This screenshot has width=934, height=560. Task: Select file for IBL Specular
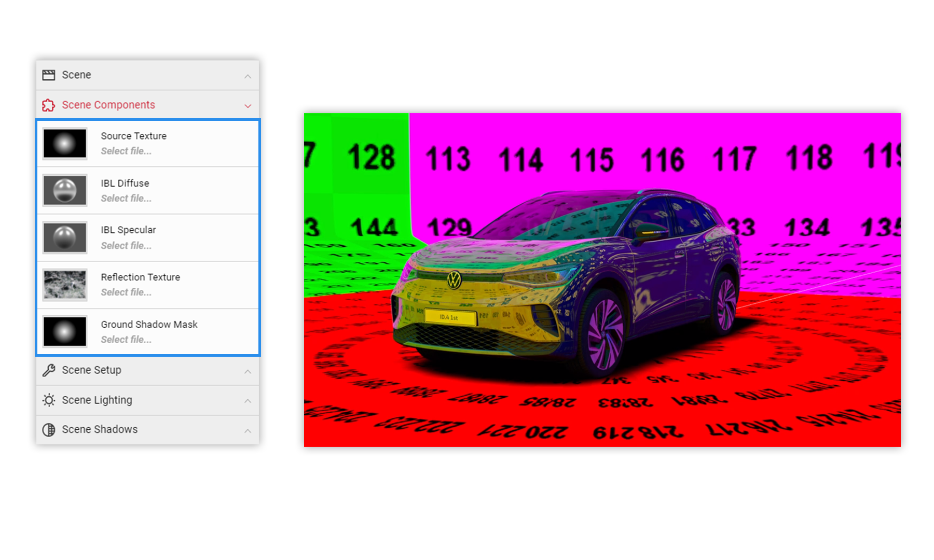point(126,245)
